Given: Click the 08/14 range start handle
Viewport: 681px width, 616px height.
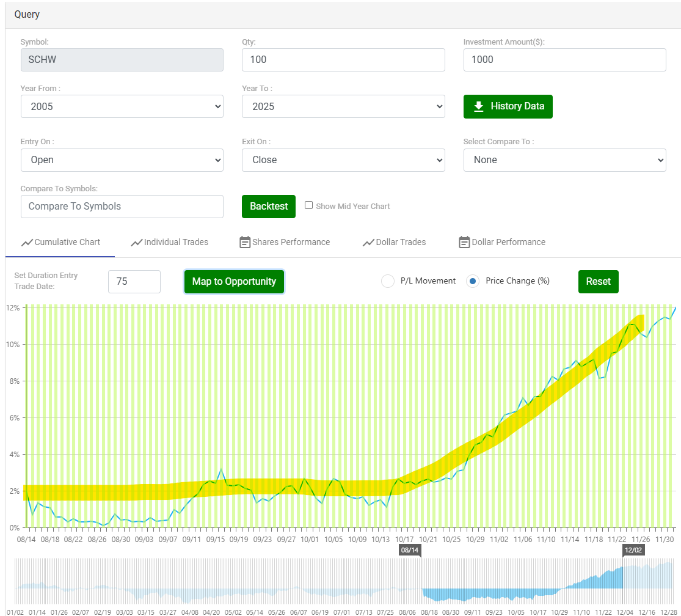Looking at the screenshot, I should (x=410, y=551).
